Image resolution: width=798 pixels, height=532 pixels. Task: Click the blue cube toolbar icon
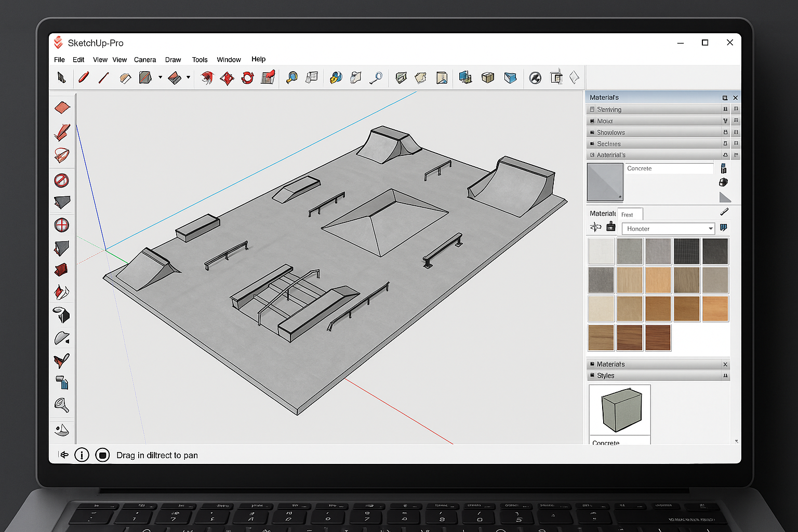[x=511, y=78]
